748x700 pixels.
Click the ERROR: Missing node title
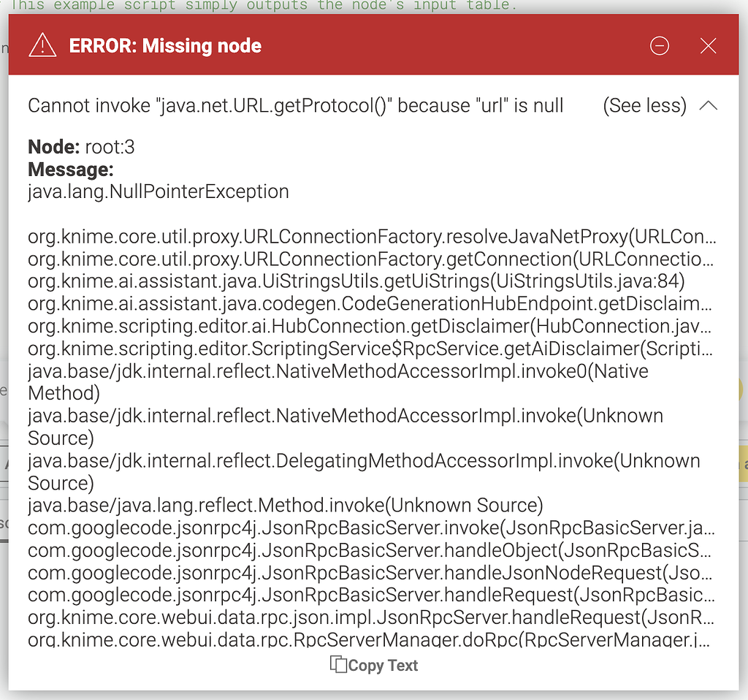click(165, 45)
